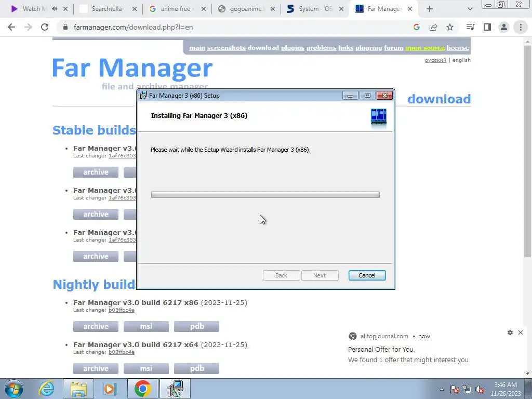Switch to the Searchtella tab
This screenshot has height=399, width=532.
coord(107,9)
